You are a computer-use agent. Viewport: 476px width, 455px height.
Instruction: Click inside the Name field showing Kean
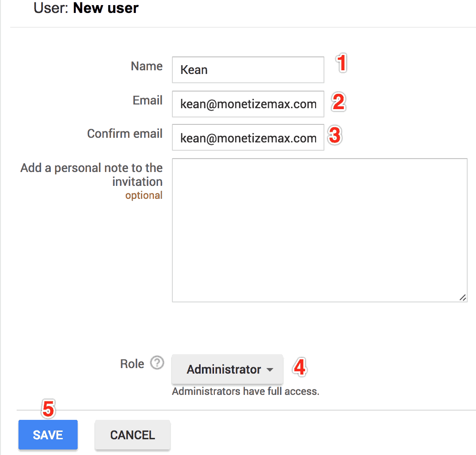coord(248,69)
